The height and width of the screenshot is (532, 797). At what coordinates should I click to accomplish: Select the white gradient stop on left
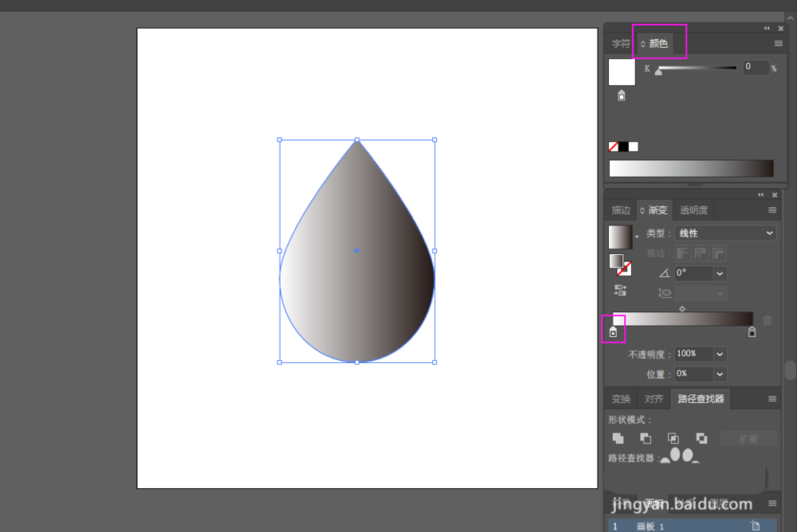point(613,331)
